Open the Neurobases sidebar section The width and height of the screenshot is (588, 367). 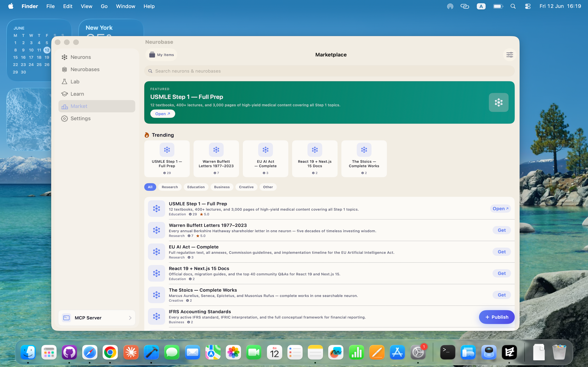[x=97, y=69]
